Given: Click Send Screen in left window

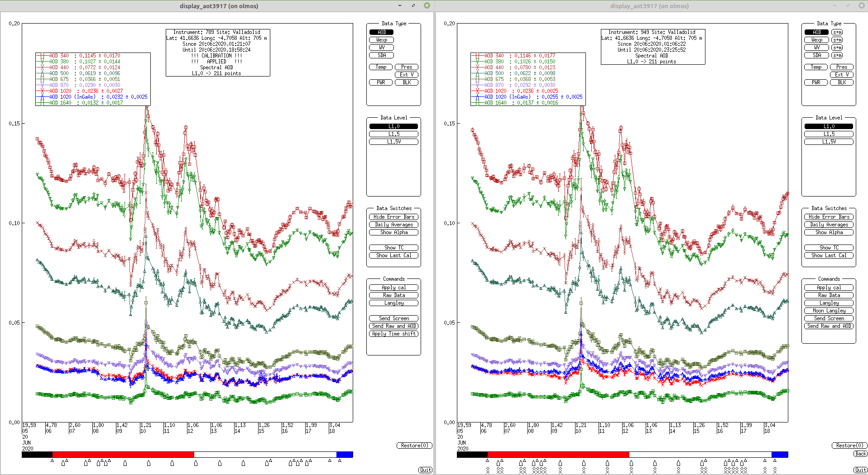Looking at the screenshot, I should pyautogui.click(x=393, y=318).
